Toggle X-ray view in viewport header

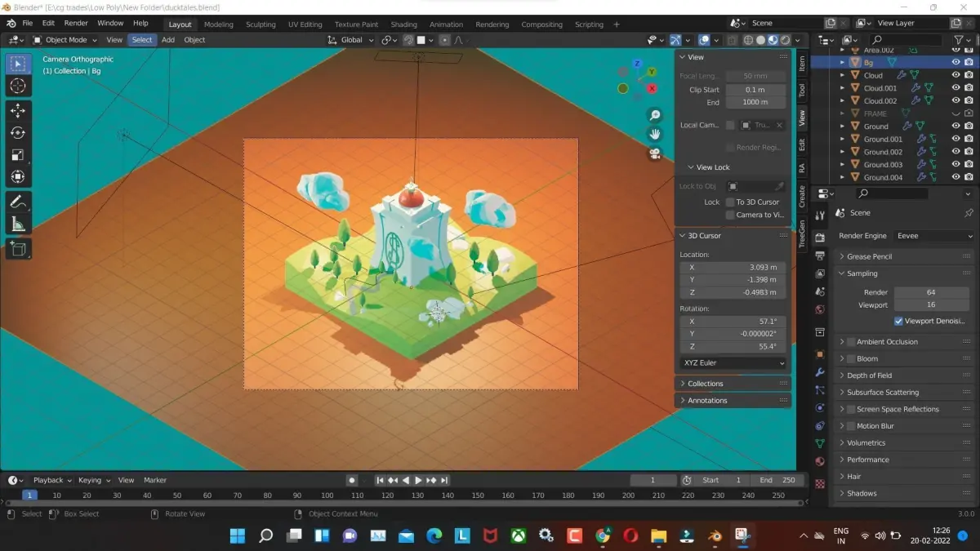pos(732,40)
